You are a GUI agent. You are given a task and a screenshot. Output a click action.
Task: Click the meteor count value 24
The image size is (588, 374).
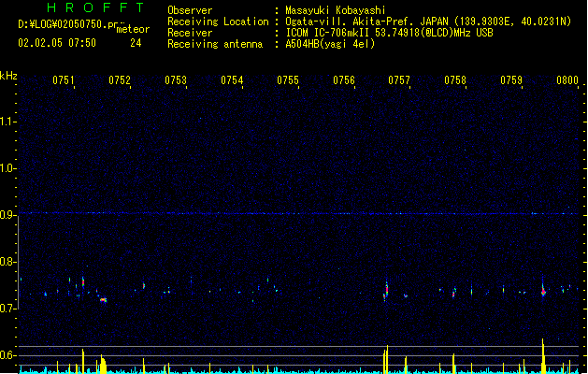pos(136,43)
